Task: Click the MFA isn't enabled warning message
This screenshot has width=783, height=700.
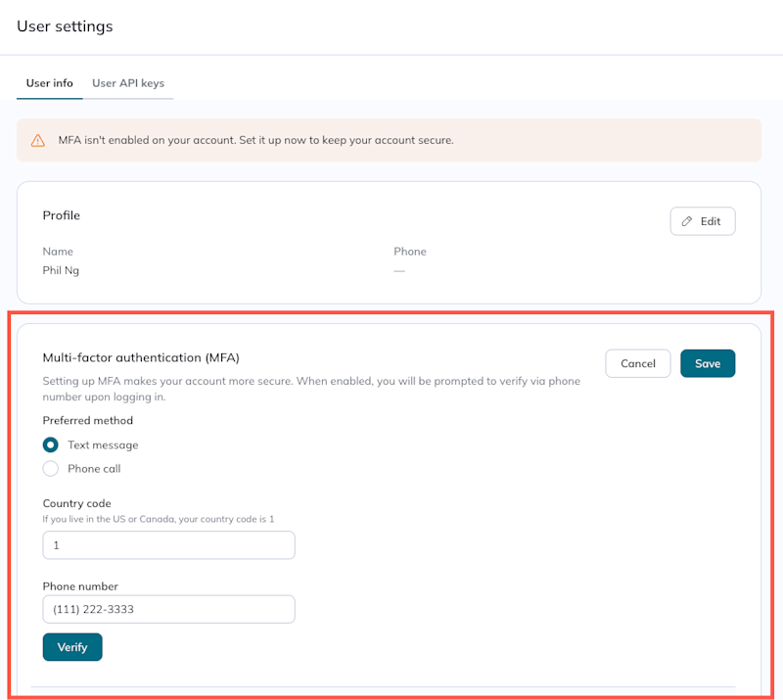Action: click(255, 140)
